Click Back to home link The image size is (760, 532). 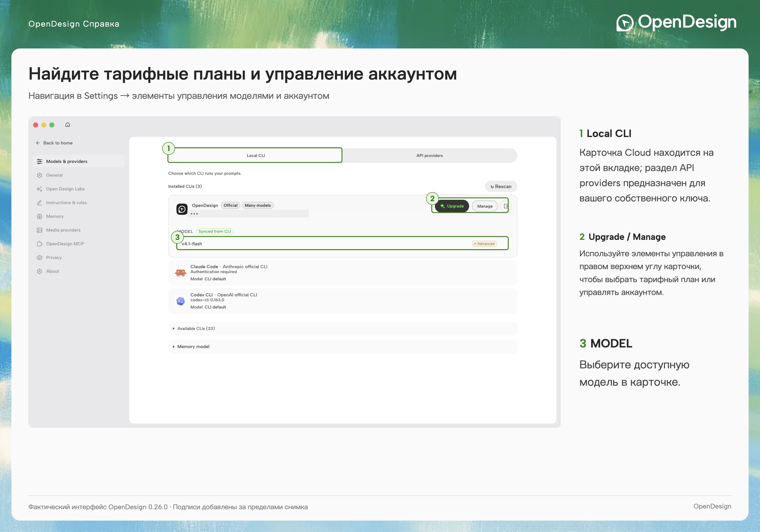pos(54,143)
